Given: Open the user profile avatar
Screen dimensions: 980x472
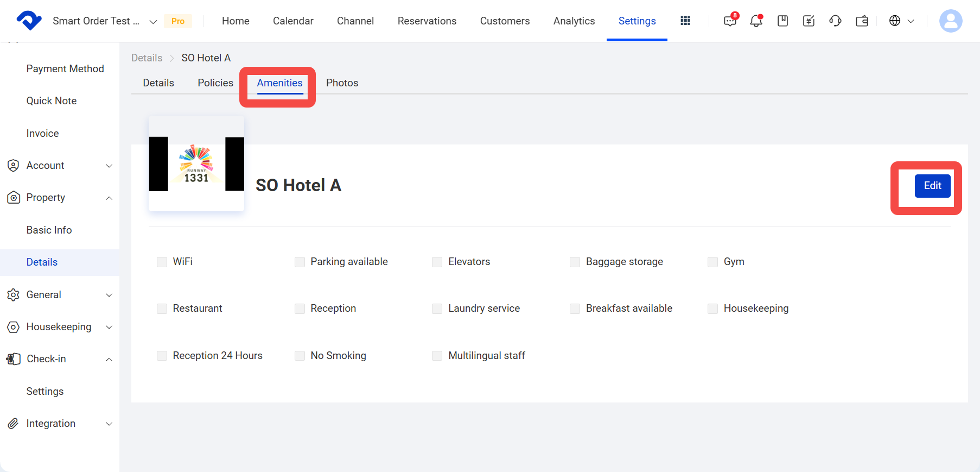Looking at the screenshot, I should click(951, 21).
